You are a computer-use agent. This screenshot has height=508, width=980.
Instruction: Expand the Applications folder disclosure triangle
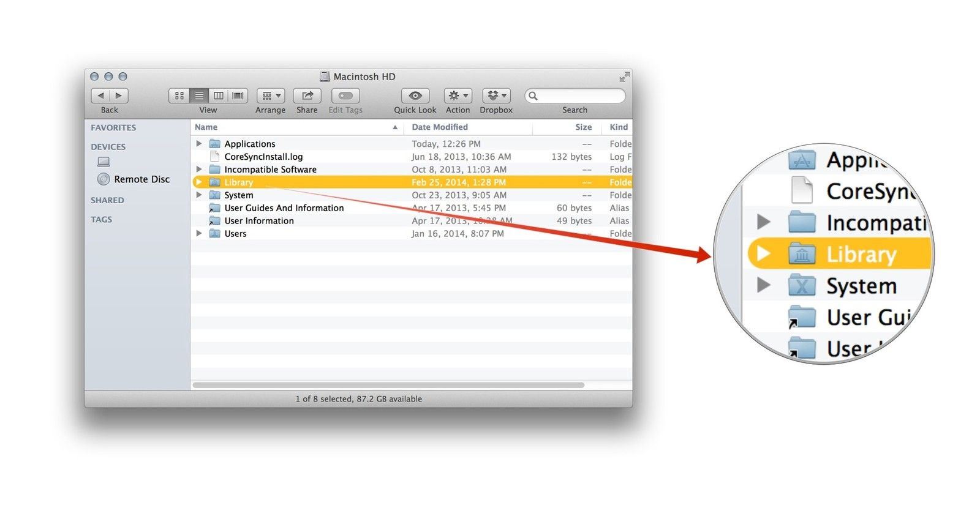pos(199,144)
